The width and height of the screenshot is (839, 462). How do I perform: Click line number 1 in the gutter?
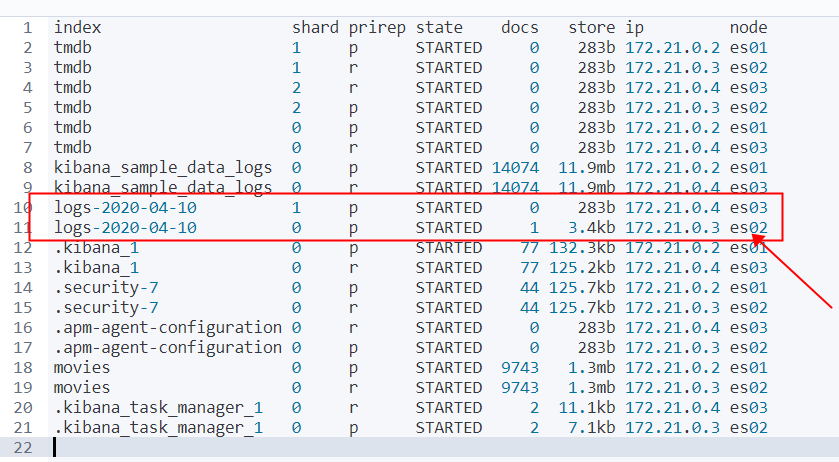pos(28,28)
